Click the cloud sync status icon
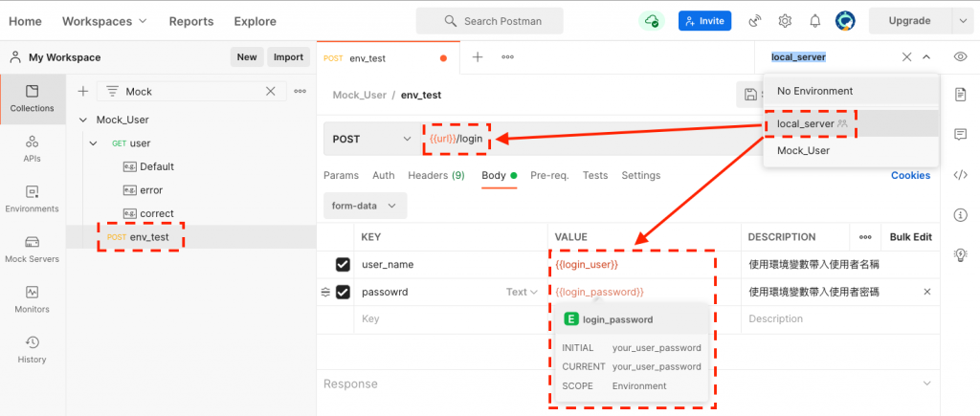The width and height of the screenshot is (980, 416). click(651, 21)
